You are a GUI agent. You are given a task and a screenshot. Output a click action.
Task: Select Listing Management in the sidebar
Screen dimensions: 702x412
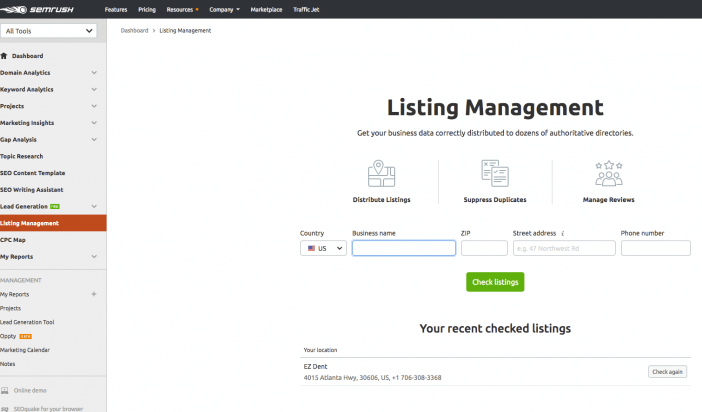[x=53, y=223]
